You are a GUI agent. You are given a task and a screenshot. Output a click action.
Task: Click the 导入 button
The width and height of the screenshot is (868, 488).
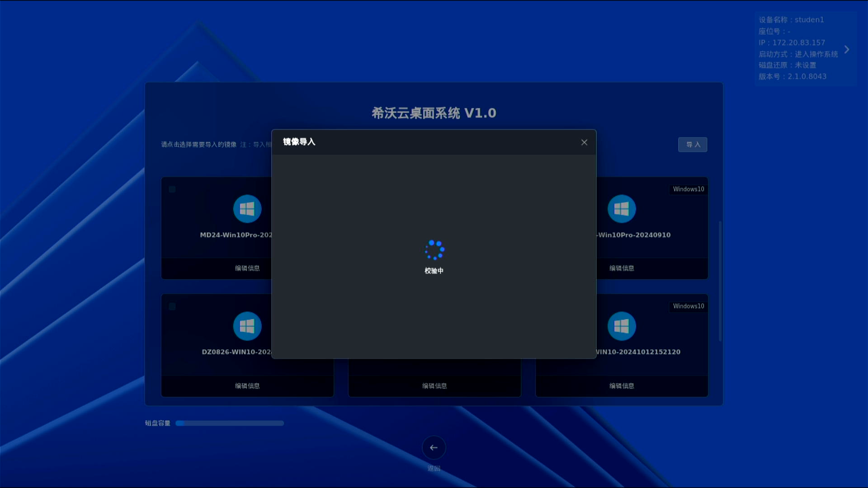[x=693, y=145]
